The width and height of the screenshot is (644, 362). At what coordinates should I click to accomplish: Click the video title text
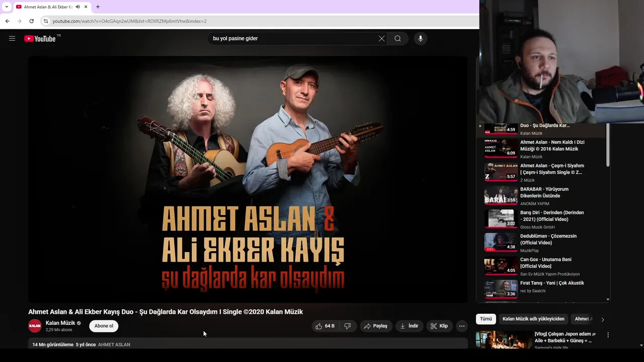[166, 312]
